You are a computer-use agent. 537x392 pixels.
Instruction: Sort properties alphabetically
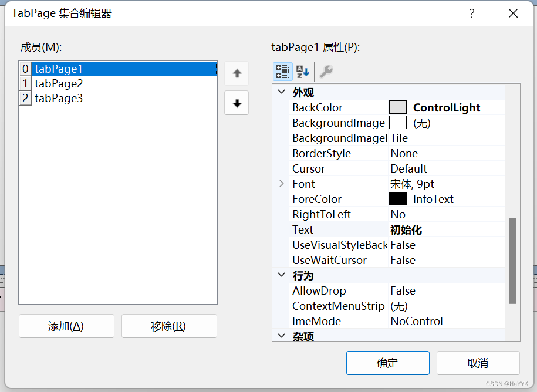[303, 72]
